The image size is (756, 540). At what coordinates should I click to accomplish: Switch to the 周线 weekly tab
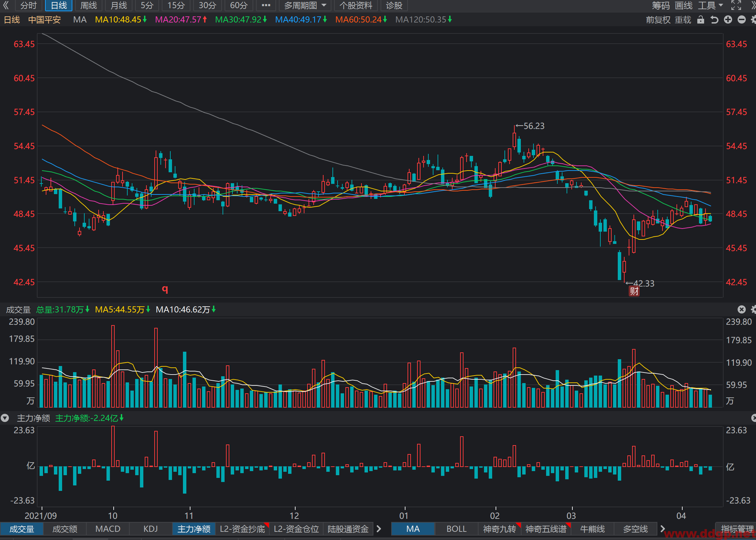pos(88,5)
